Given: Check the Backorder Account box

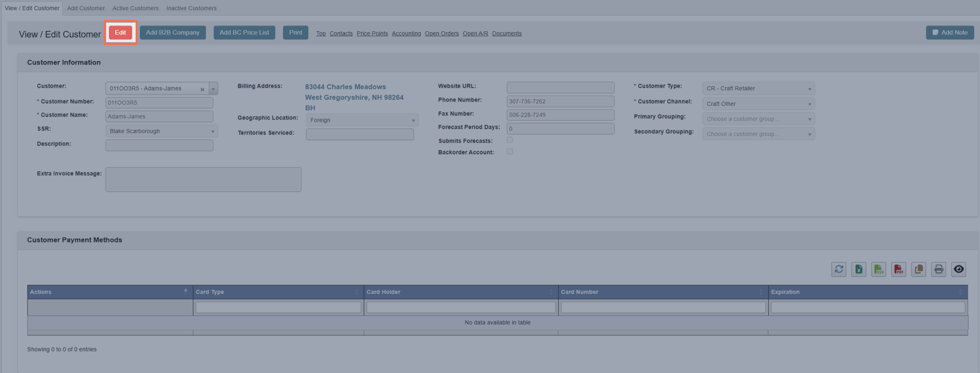Looking at the screenshot, I should tap(510, 151).
